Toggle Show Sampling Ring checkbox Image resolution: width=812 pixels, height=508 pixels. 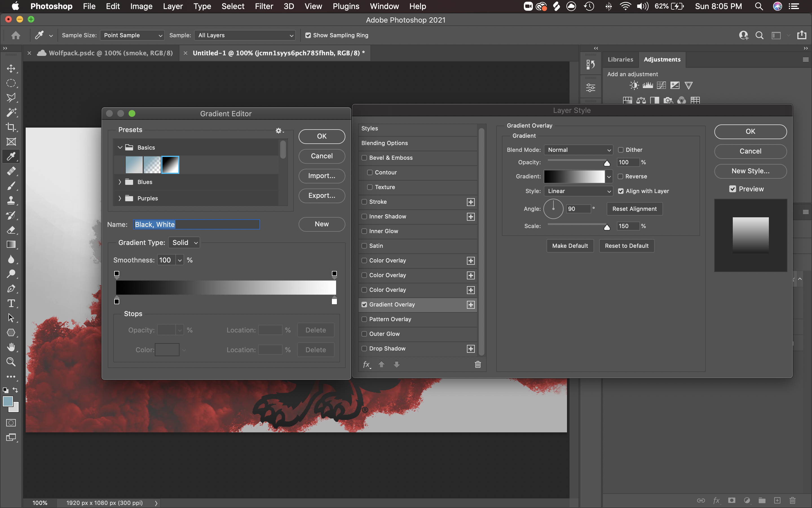click(308, 35)
